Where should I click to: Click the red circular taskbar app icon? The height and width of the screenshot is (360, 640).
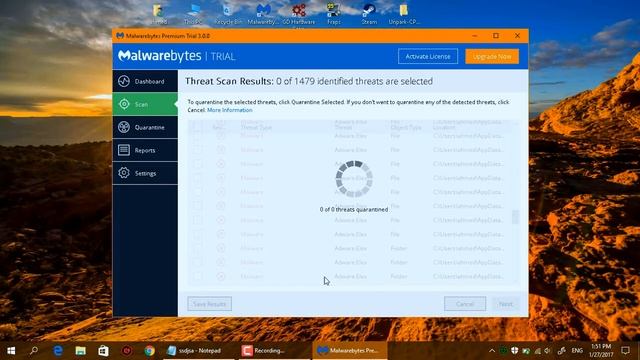point(127,351)
